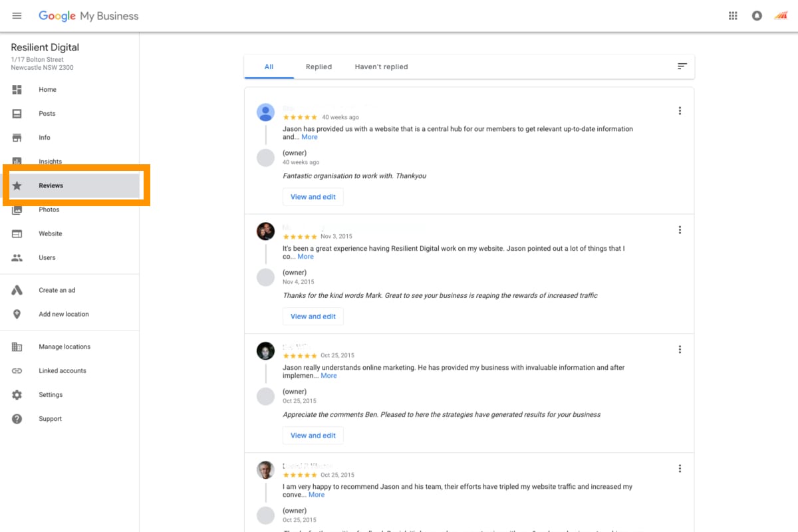Expand More on the central hub review
Screen dimensions: 798x532
tap(309, 137)
